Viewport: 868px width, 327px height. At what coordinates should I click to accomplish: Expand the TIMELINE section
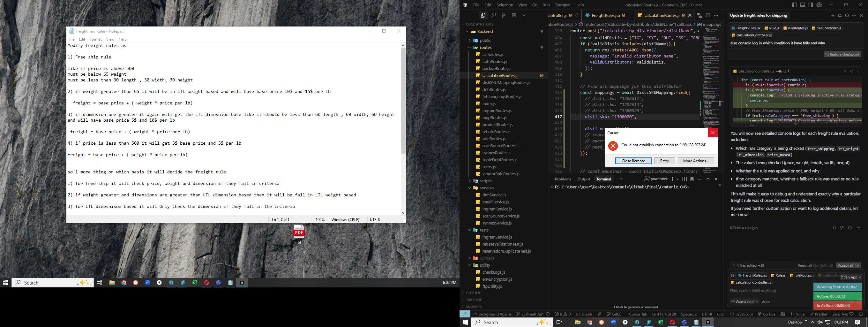point(474,300)
